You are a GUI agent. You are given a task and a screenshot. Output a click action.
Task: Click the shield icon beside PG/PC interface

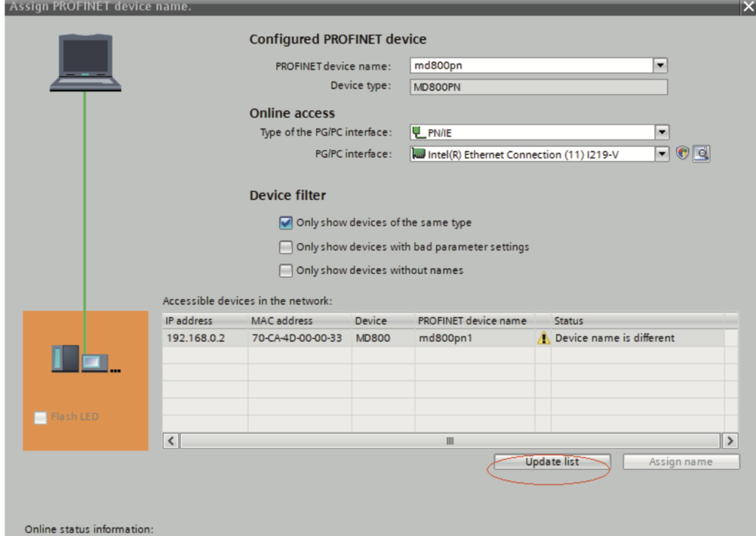click(x=682, y=154)
